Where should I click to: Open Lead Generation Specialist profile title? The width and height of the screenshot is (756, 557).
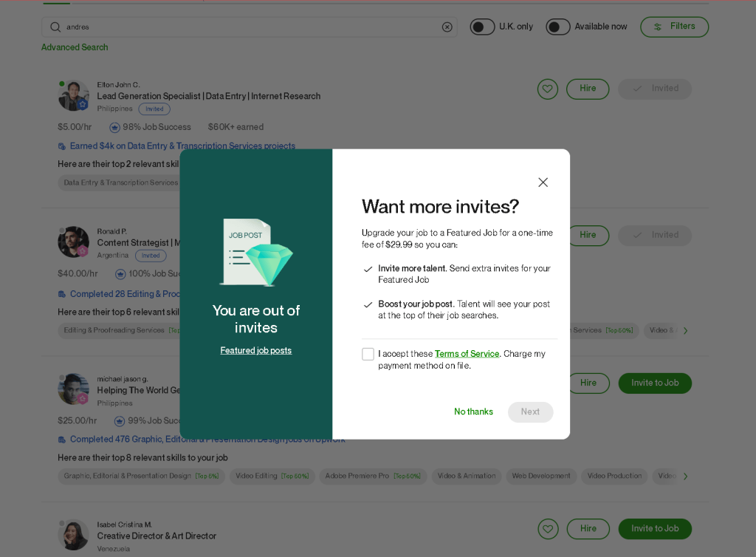(209, 96)
